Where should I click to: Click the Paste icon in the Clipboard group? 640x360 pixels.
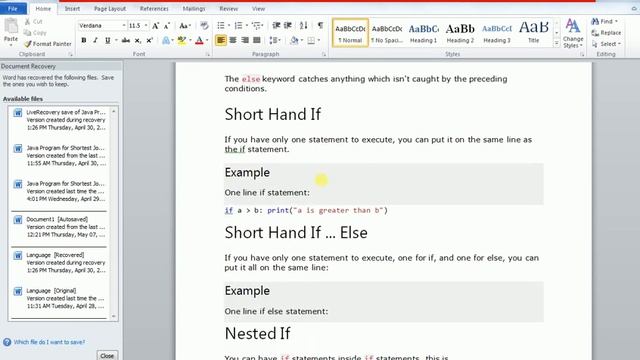(11, 27)
